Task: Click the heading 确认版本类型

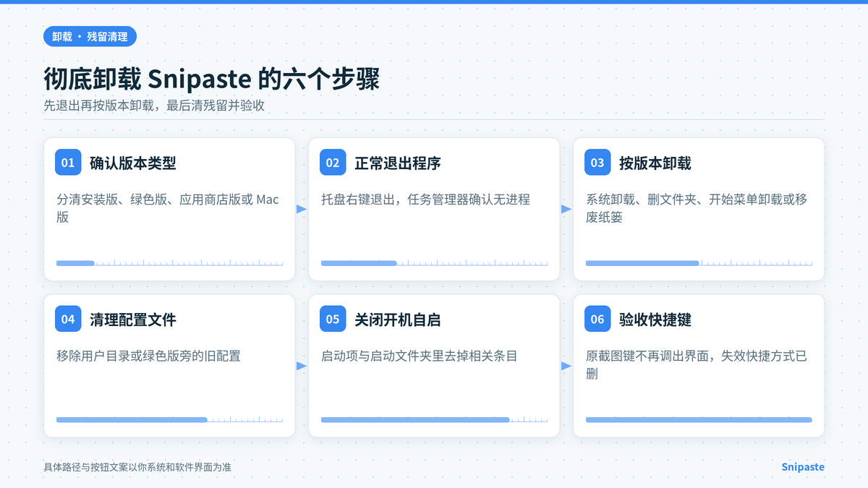Action: pyautogui.click(x=133, y=163)
